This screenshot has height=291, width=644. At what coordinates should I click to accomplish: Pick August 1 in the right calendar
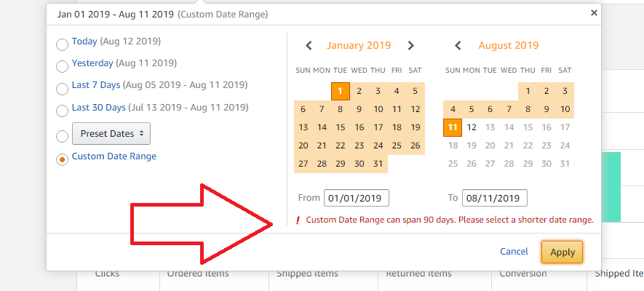[528, 91]
